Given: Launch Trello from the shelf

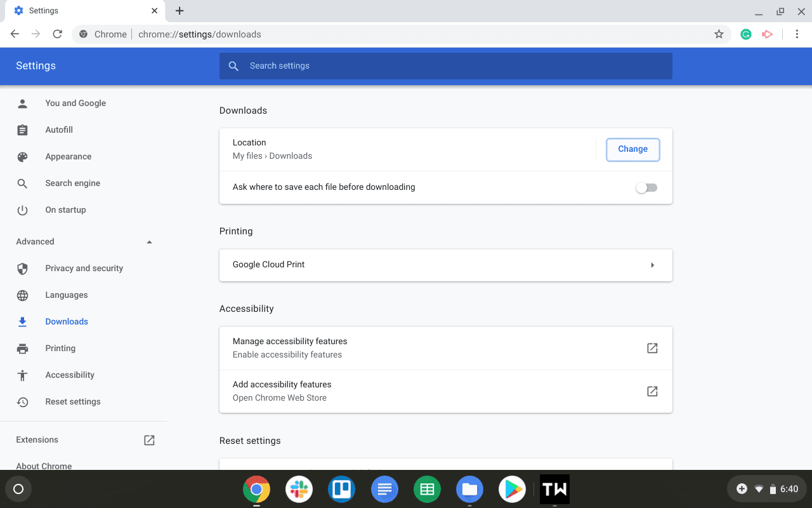Looking at the screenshot, I should click(x=342, y=489).
